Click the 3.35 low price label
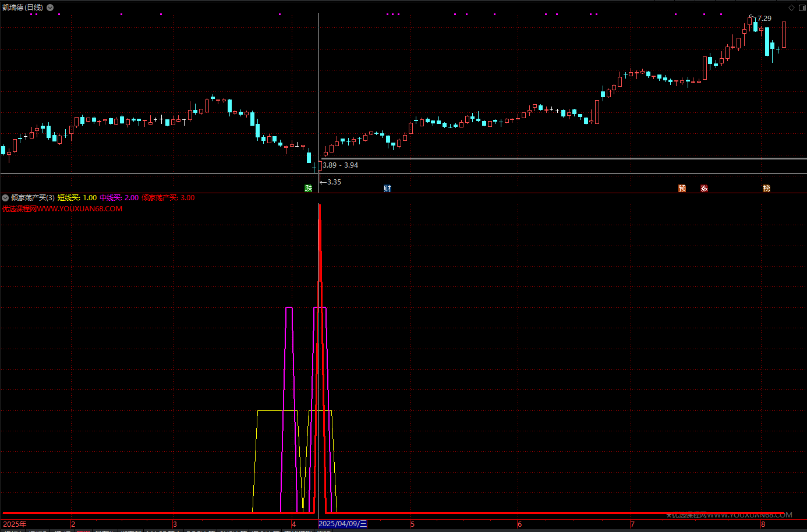Viewport: 807px width, 532px height. [x=334, y=182]
